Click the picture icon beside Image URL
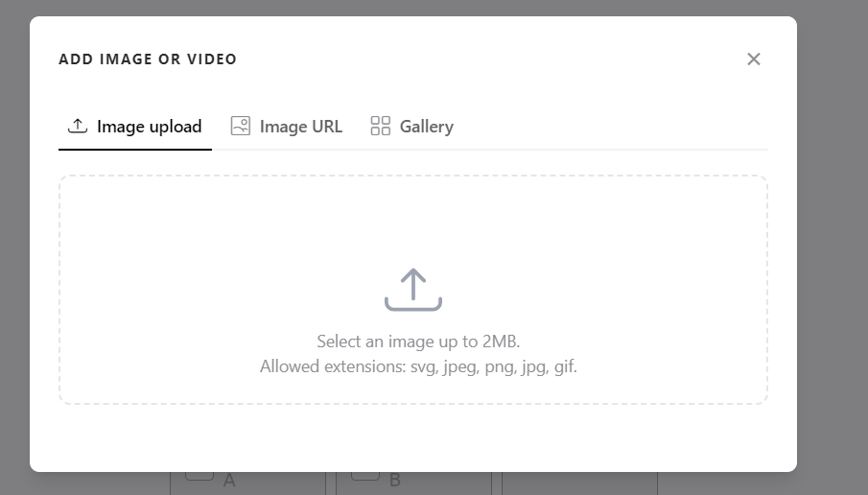This screenshot has height=495, width=868. click(x=241, y=126)
